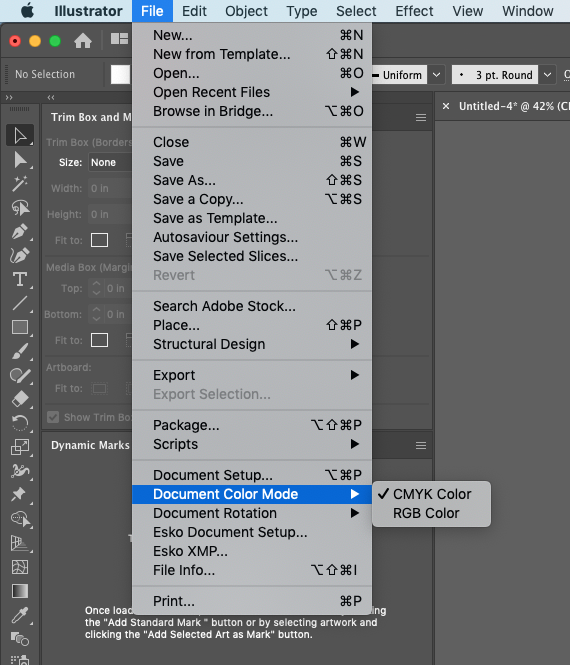Select the Paintbrush tool

(20, 351)
